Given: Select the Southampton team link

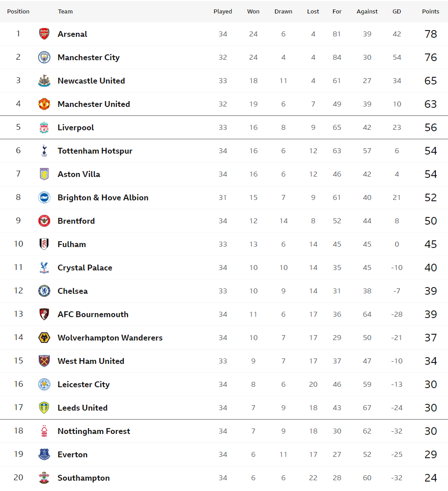Looking at the screenshot, I should [x=84, y=478].
